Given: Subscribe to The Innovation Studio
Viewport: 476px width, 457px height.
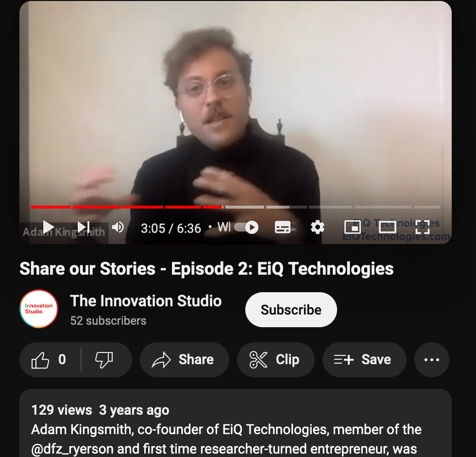Looking at the screenshot, I should (x=291, y=310).
